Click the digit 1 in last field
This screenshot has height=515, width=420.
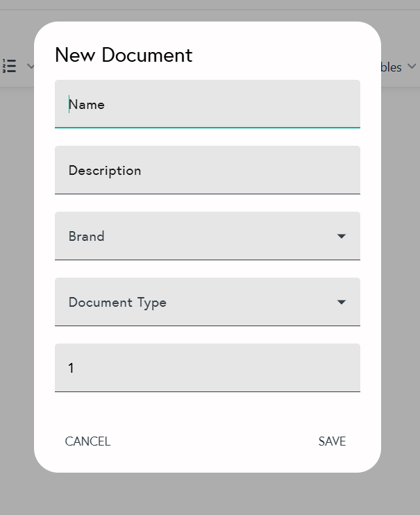tap(72, 369)
